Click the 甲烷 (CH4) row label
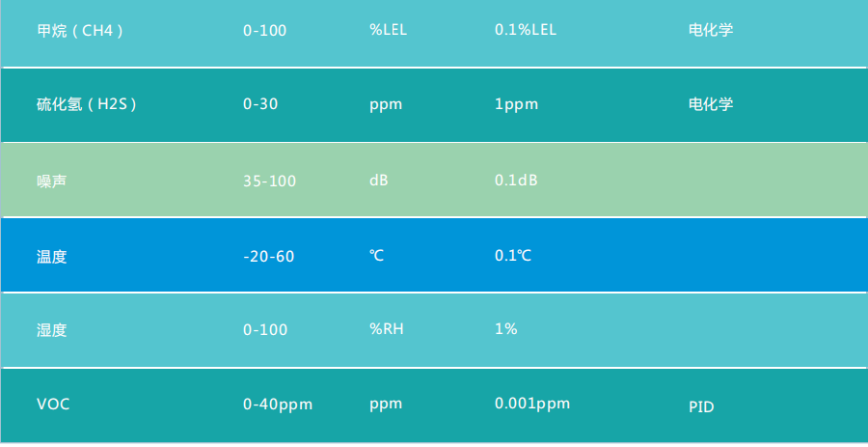This screenshot has height=447, width=868. point(80,30)
